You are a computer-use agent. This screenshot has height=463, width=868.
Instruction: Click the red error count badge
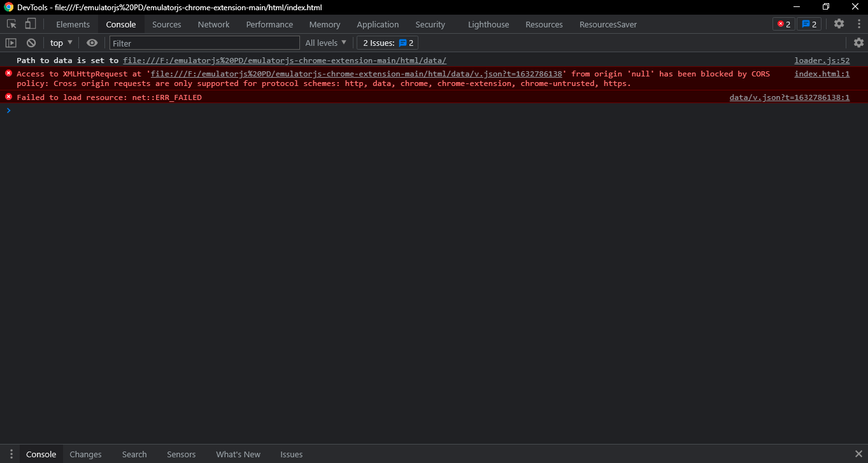(783, 24)
